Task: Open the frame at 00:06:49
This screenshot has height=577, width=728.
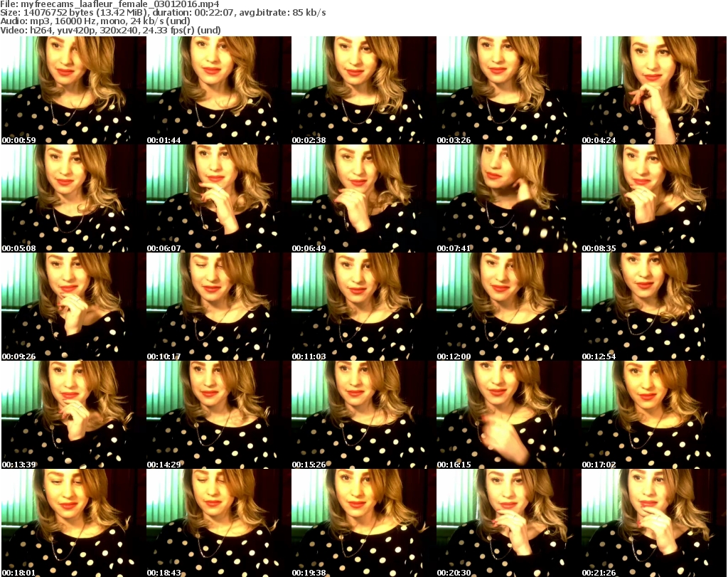Action: (364, 198)
